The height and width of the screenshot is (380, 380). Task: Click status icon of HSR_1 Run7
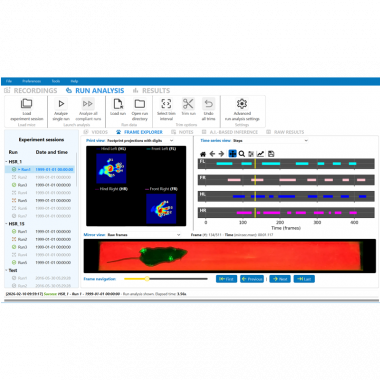pos(14,216)
